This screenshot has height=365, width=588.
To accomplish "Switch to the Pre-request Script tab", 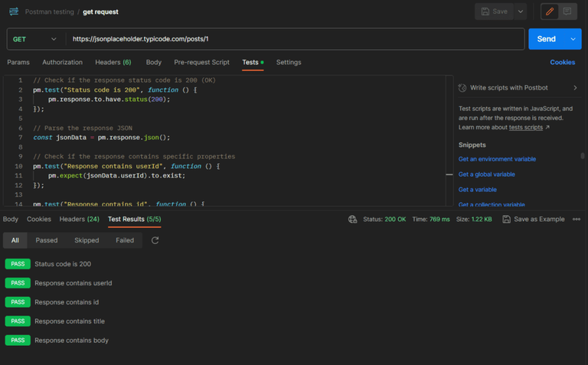I will (201, 62).
